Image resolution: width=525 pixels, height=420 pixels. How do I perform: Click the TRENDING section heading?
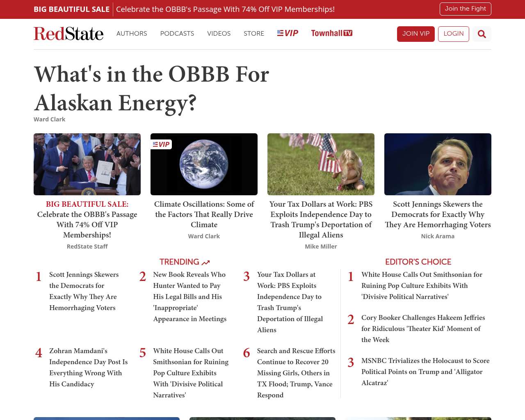(x=179, y=262)
